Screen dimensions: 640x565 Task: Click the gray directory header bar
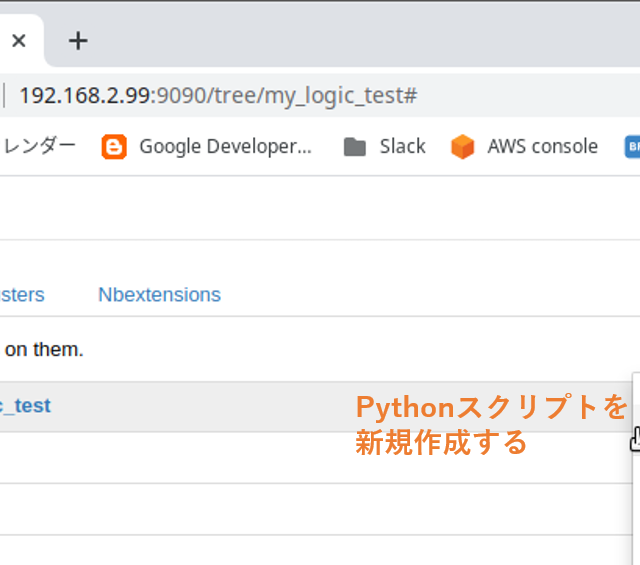tap(200, 406)
